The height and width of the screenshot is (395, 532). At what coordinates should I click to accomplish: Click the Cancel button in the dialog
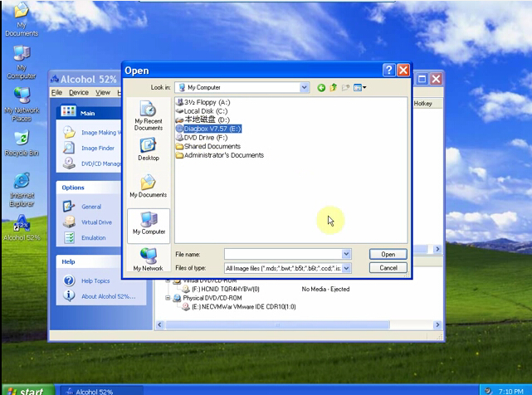[x=388, y=268]
